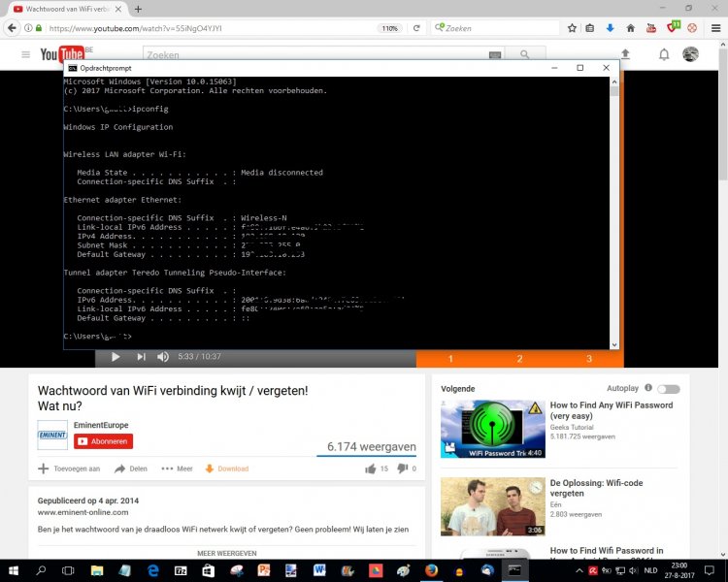Click the thumbs down dislike icon
The image size is (728, 582).
tap(402, 469)
